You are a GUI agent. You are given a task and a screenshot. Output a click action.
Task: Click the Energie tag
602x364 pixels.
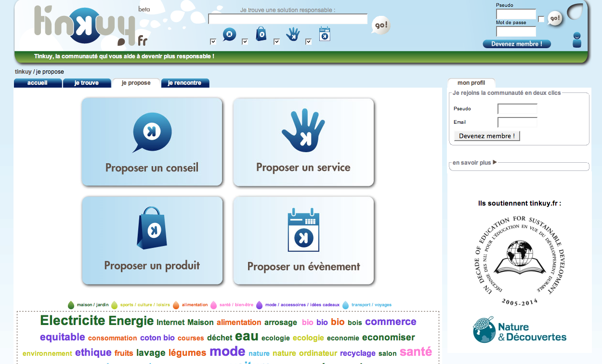point(131,321)
